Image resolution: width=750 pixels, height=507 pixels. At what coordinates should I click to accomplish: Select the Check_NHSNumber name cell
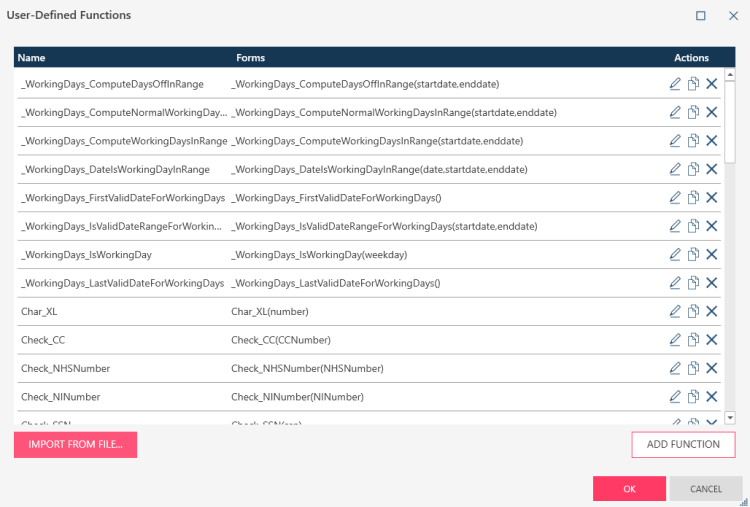coord(66,368)
